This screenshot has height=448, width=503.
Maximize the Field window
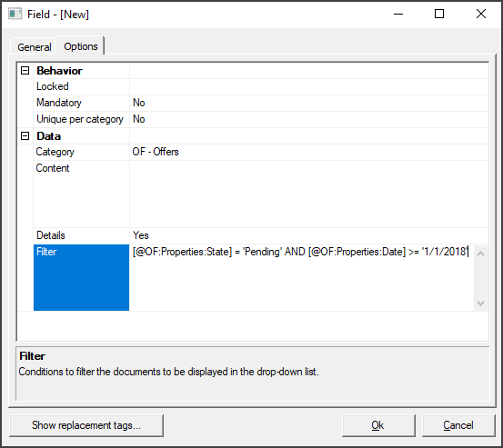pos(439,14)
